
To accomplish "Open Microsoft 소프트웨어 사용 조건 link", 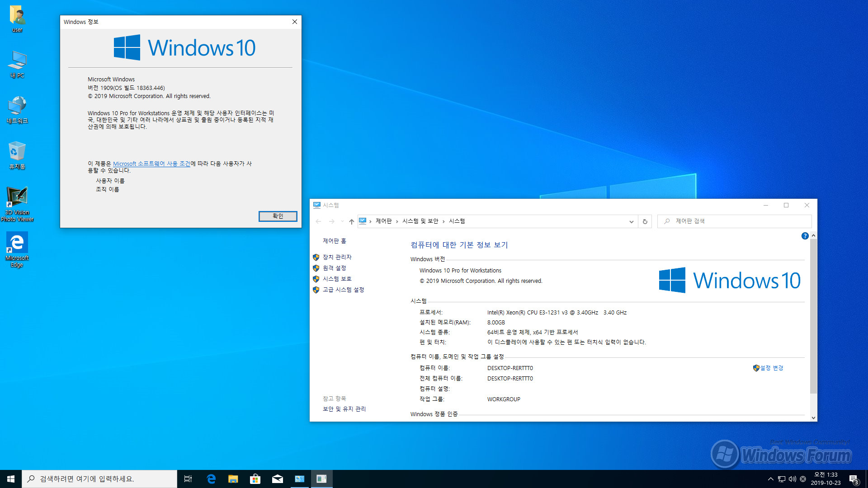I will tap(151, 164).
